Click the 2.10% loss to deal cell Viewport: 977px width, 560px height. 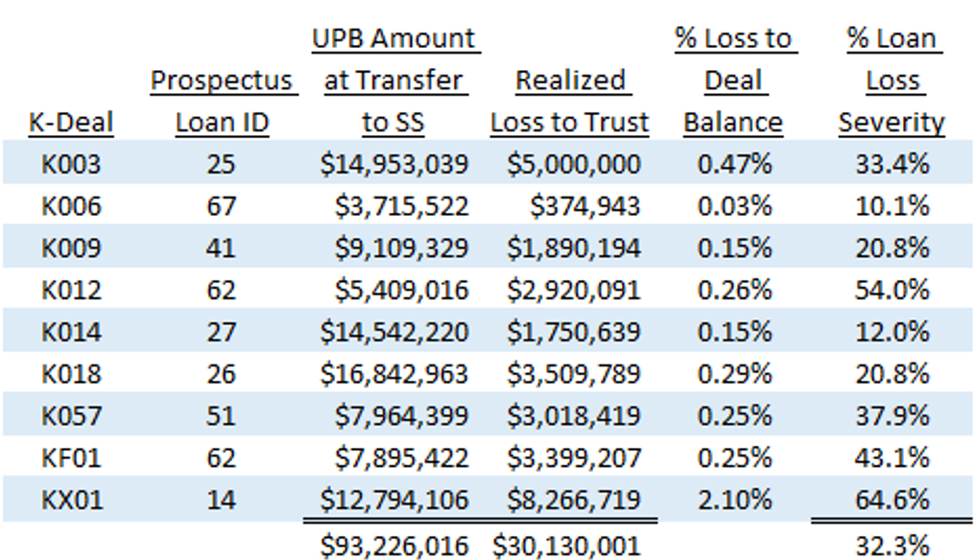pos(734,500)
